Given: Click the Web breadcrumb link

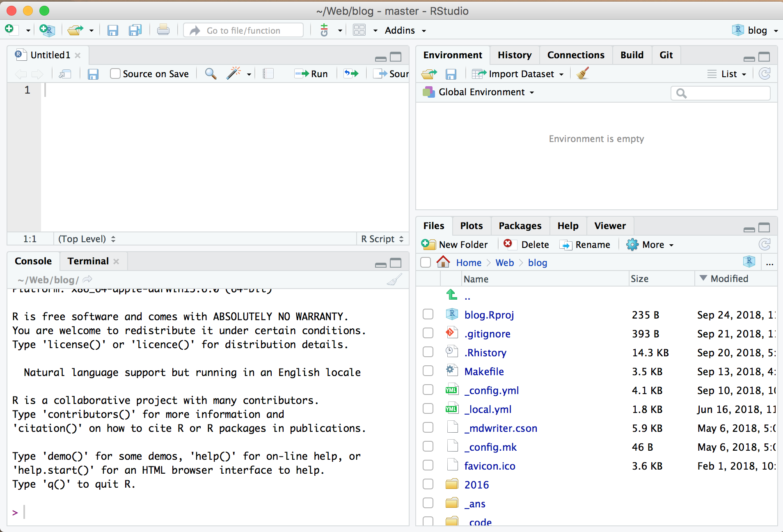Looking at the screenshot, I should pyautogui.click(x=504, y=263).
